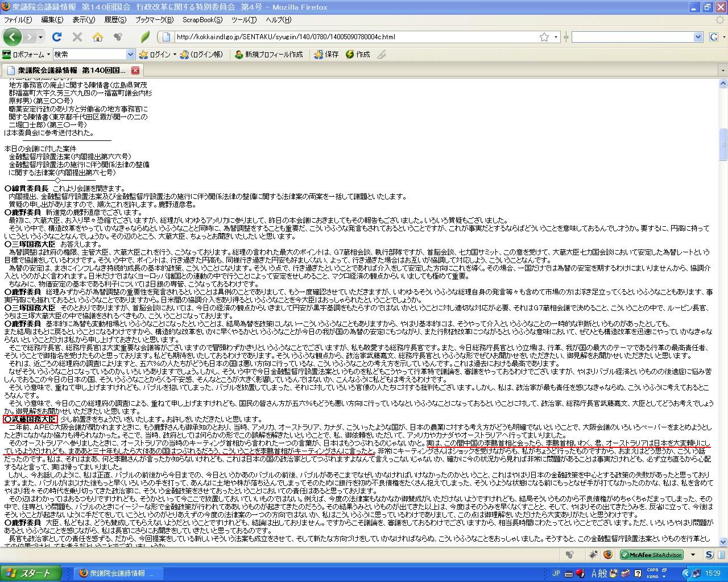
Task: Click the gears icon in the status bar
Action: click(570, 555)
